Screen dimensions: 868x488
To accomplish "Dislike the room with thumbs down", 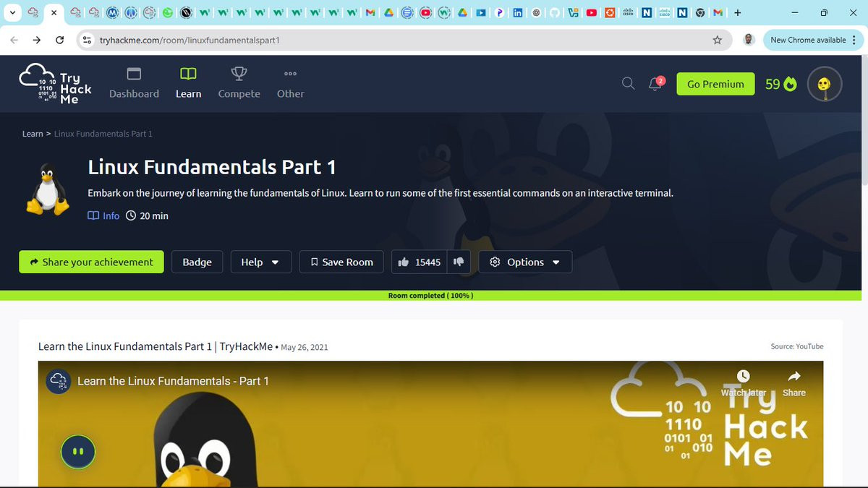I will tap(459, 262).
